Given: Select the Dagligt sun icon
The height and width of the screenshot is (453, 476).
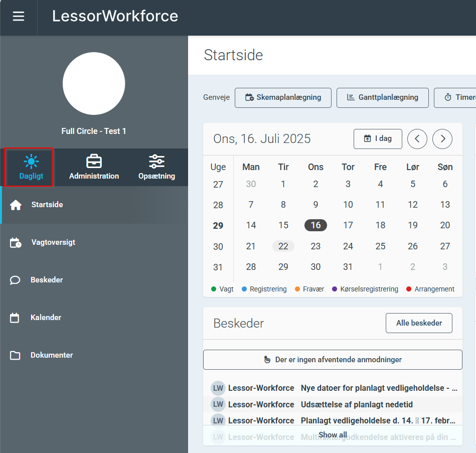Looking at the screenshot, I should (x=31, y=162).
